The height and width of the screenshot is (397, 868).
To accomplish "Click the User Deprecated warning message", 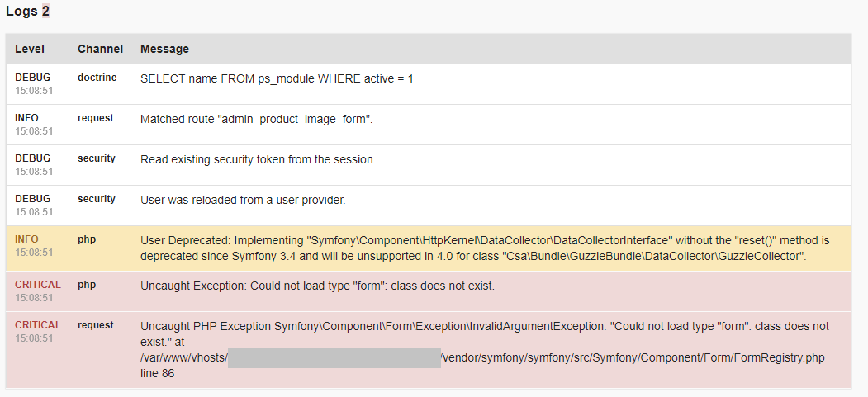I will (x=484, y=248).
